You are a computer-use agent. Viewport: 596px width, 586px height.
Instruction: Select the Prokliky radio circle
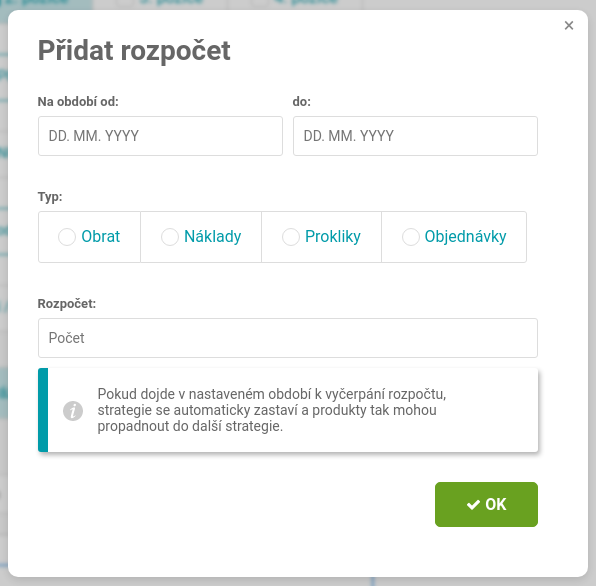pyautogui.click(x=290, y=237)
